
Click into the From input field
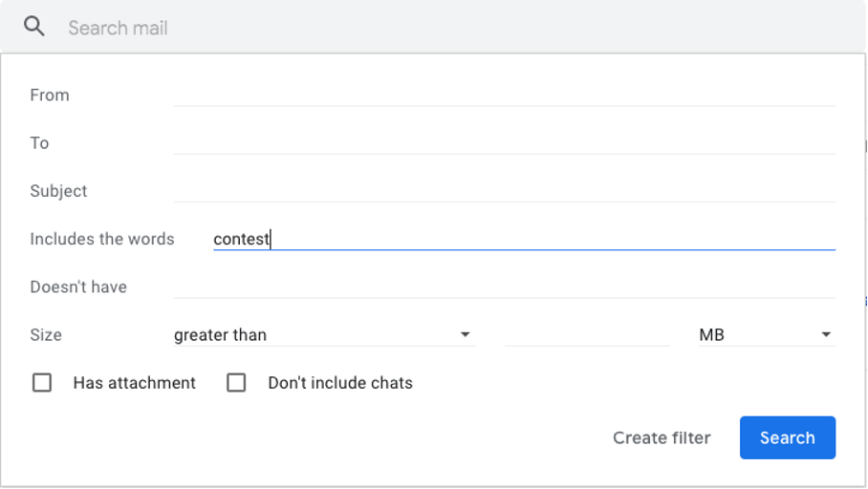click(505, 96)
